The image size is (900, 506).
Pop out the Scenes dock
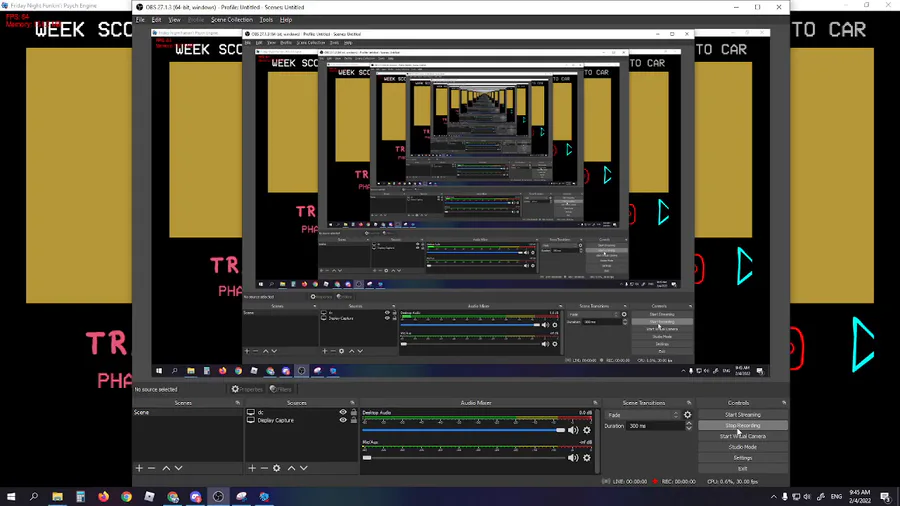coord(238,403)
